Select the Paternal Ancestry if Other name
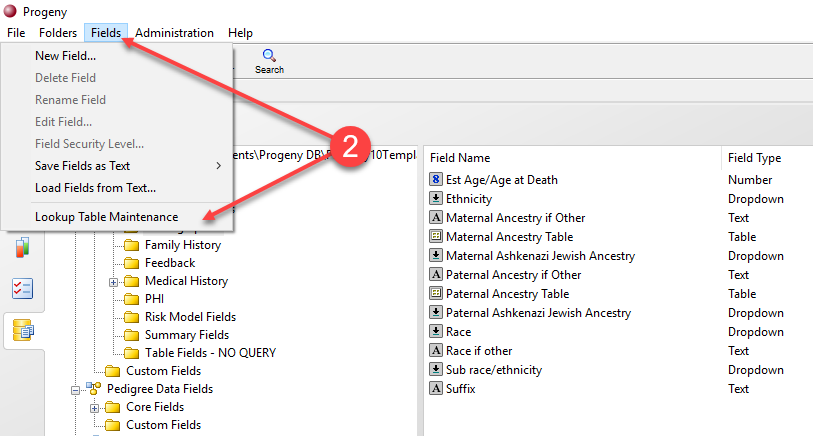This screenshot has height=436, width=813. (x=513, y=275)
